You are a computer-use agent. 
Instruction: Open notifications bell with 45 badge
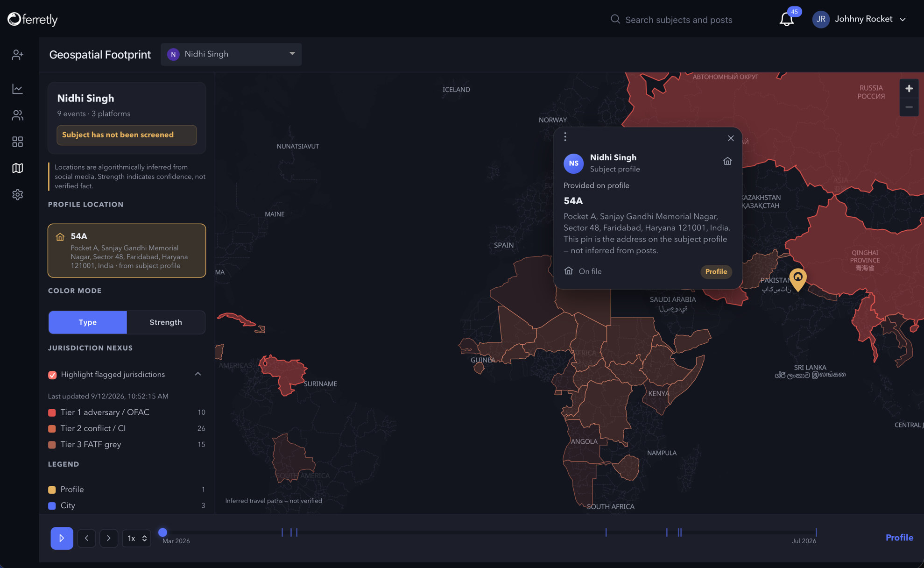click(787, 19)
